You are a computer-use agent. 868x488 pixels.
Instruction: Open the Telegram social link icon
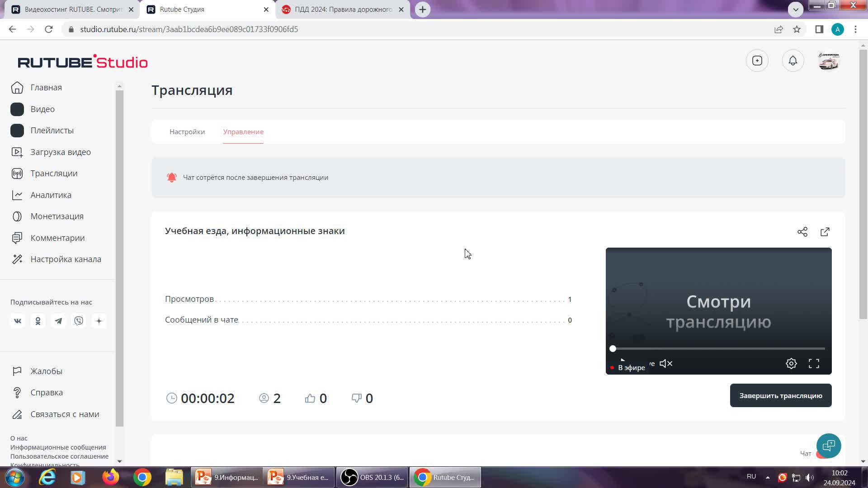pos(58,321)
